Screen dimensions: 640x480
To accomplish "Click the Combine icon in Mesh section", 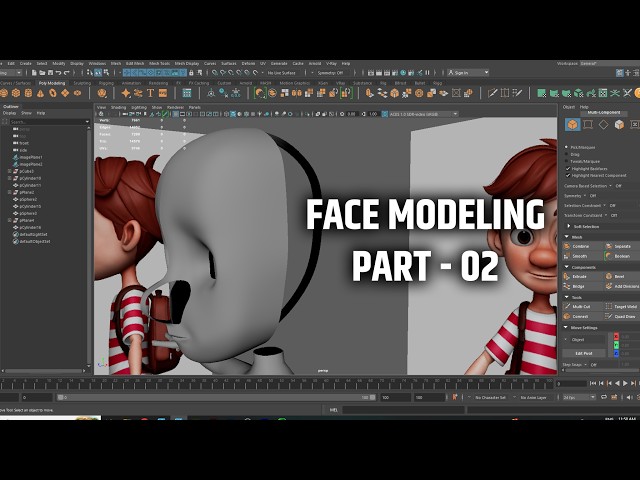I will (567, 246).
